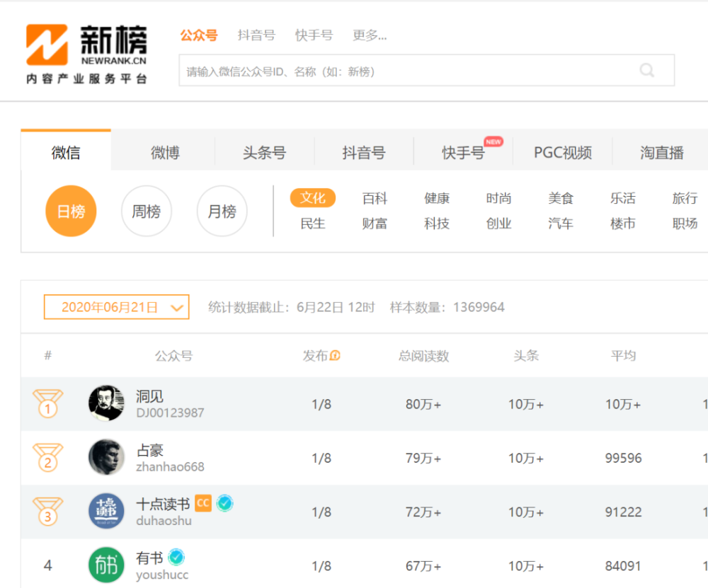
Task: Open the 十点读书 account name link
Action: (x=163, y=504)
